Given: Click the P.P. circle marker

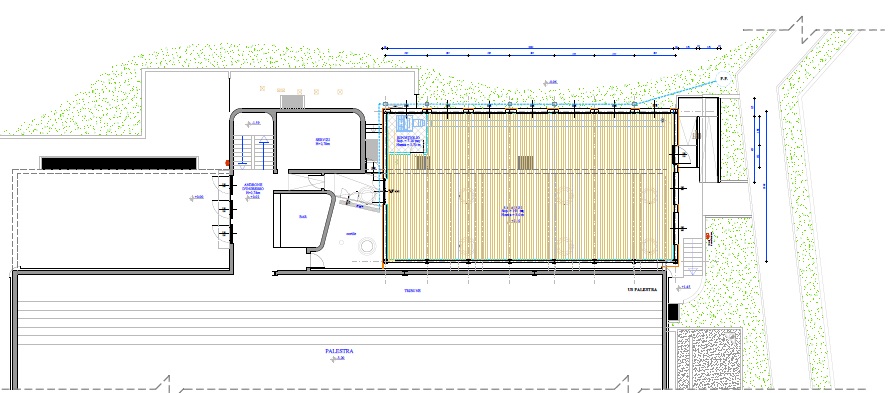Looking at the screenshot, I should pos(724,79).
